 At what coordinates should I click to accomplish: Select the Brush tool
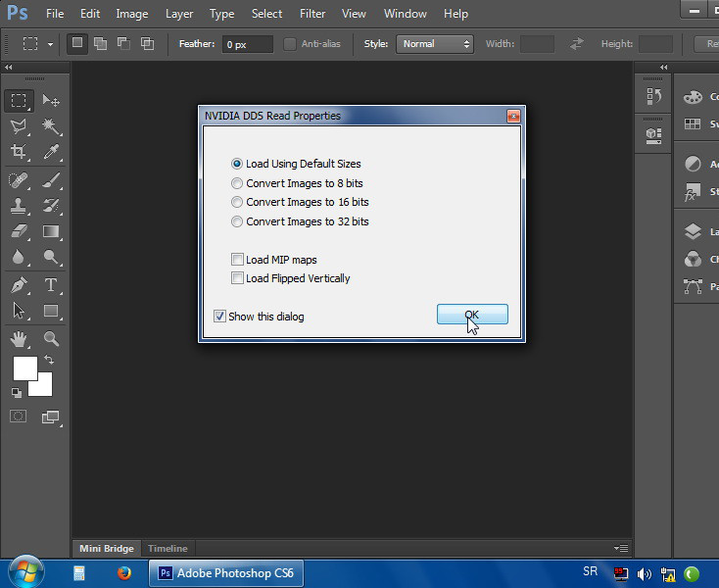tap(51, 179)
